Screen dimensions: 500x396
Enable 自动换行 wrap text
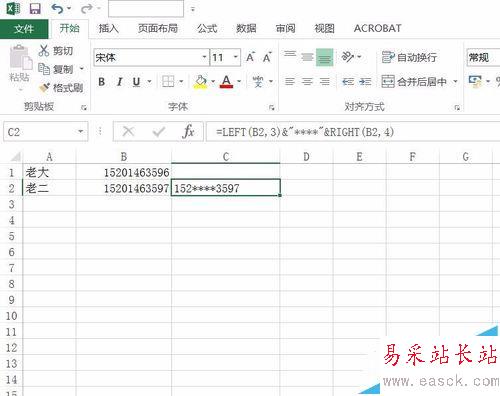pos(409,57)
